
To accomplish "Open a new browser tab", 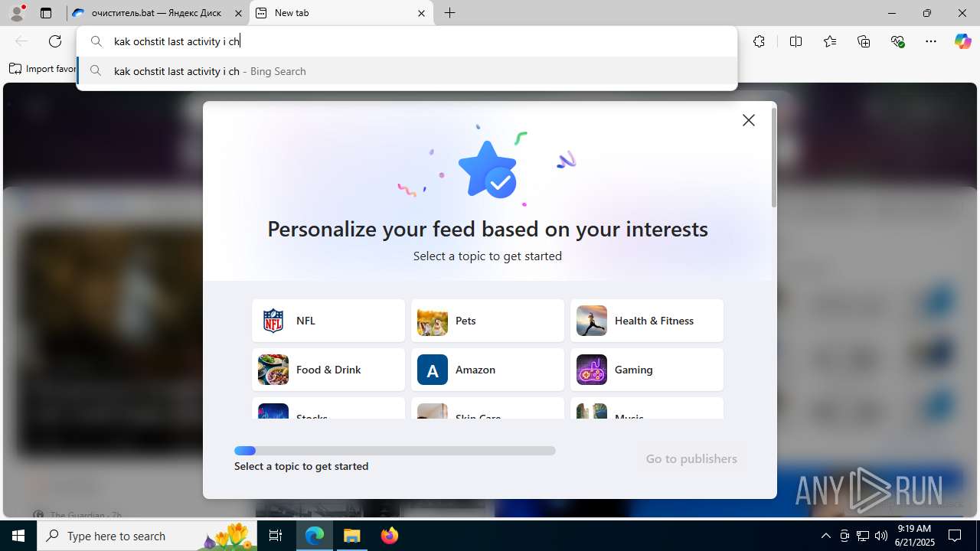I will point(450,13).
